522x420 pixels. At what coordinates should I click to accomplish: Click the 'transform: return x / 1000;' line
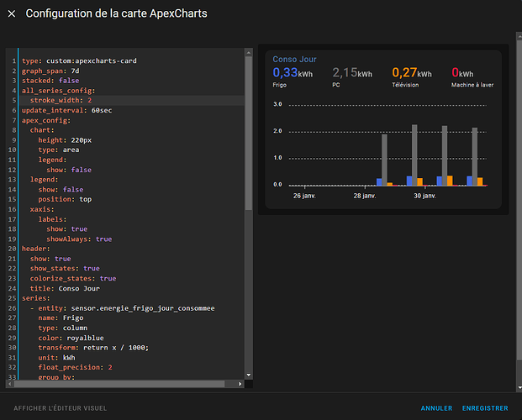[x=93, y=348]
